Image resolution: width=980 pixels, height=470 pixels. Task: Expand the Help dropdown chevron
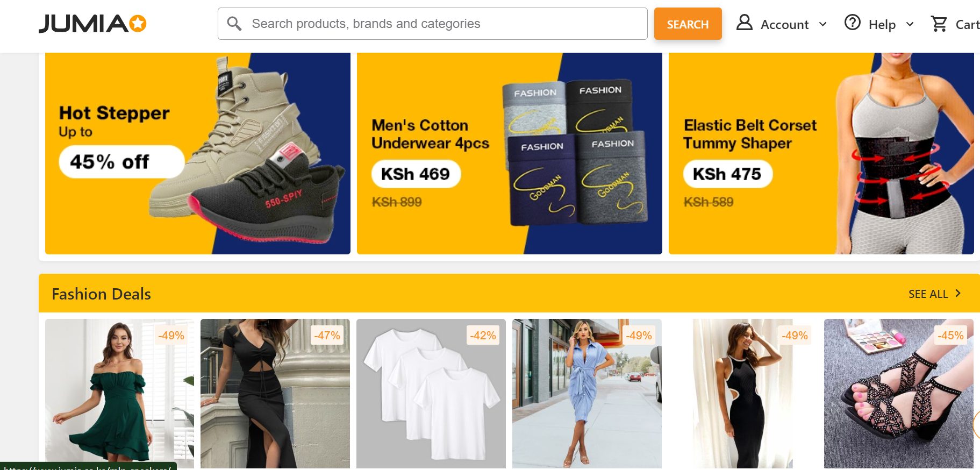910,24
